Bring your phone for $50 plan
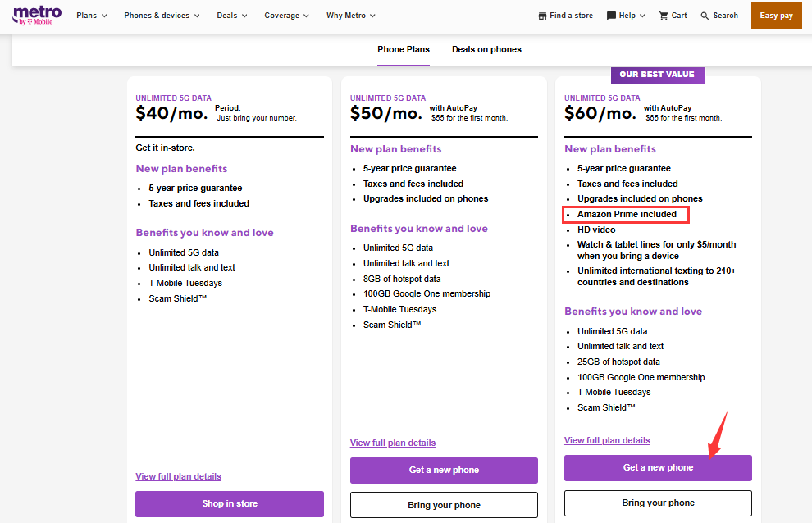Image resolution: width=812 pixels, height=523 pixels. pos(444,505)
